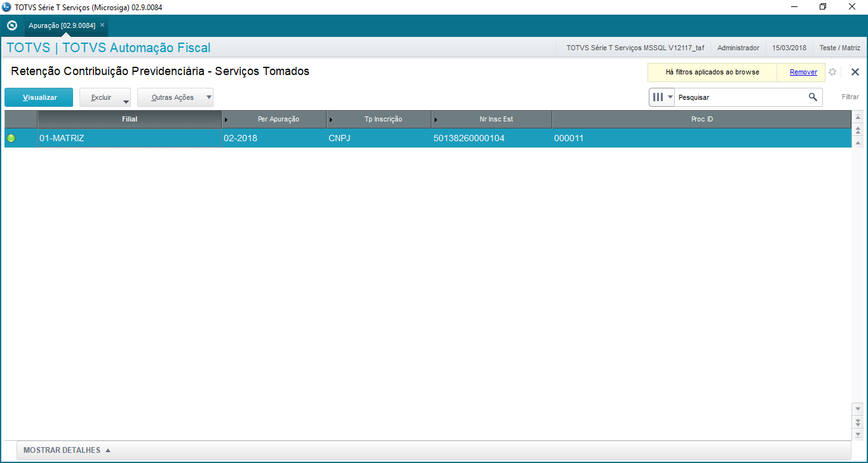Click the Visualizar button
Viewport: 868px width, 463px height.
tap(39, 97)
